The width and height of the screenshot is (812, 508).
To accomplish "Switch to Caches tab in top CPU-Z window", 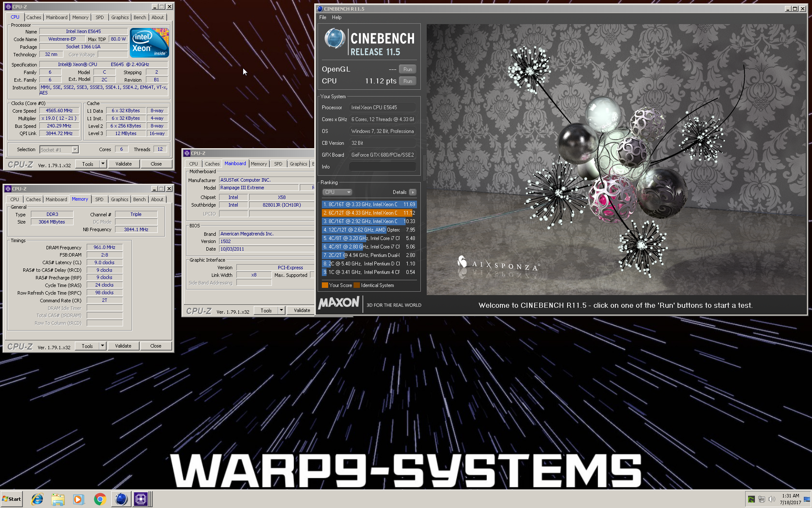I will coord(34,17).
